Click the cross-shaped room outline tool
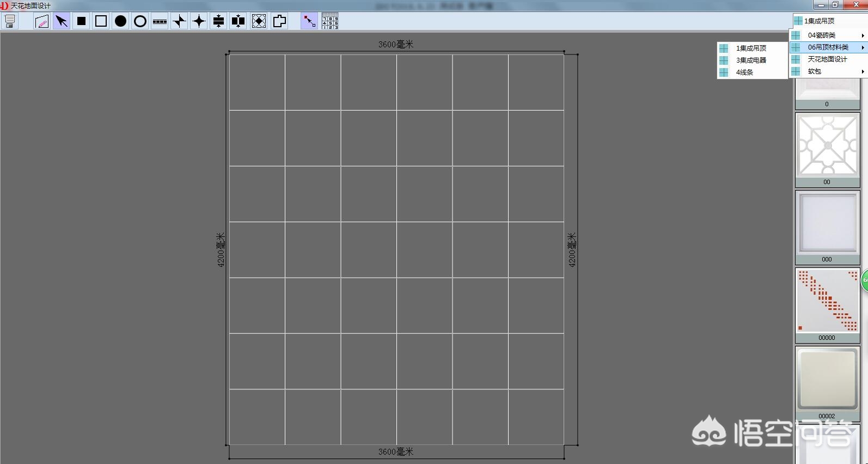 pos(279,21)
